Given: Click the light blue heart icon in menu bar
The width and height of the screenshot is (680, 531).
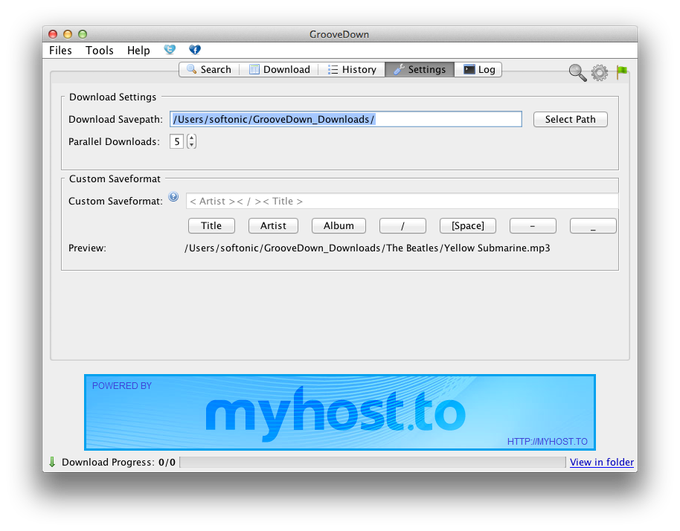Looking at the screenshot, I should 170,49.
